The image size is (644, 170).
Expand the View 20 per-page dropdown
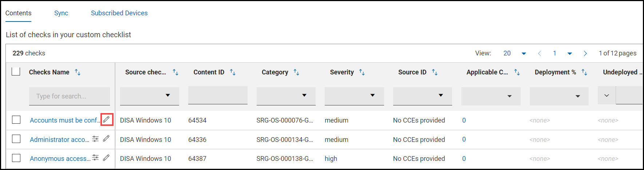(x=524, y=53)
